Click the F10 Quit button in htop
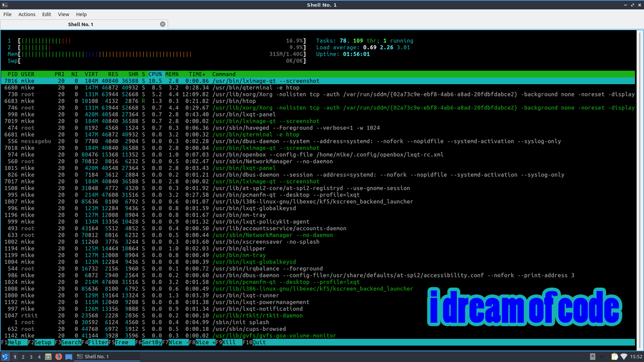 tap(259, 342)
